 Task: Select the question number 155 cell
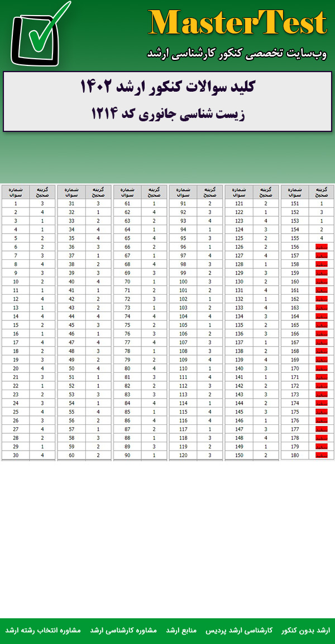(295, 238)
